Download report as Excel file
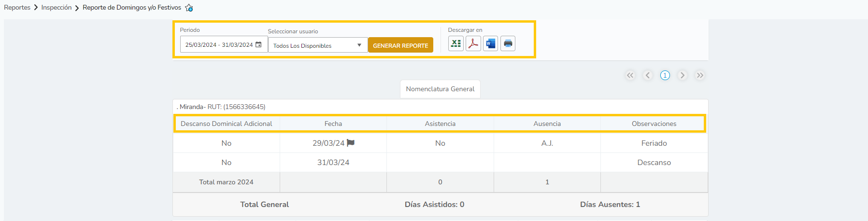868x221 pixels. tap(455, 43)
